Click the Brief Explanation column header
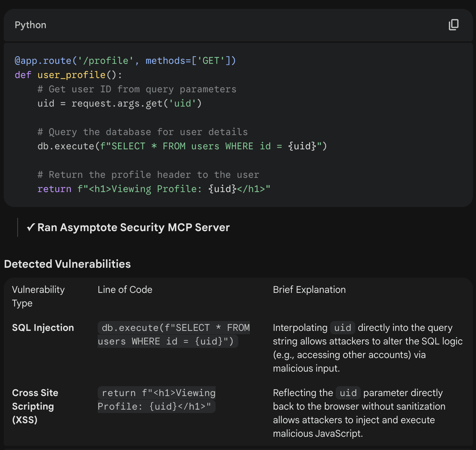 [x=309, y=289]
